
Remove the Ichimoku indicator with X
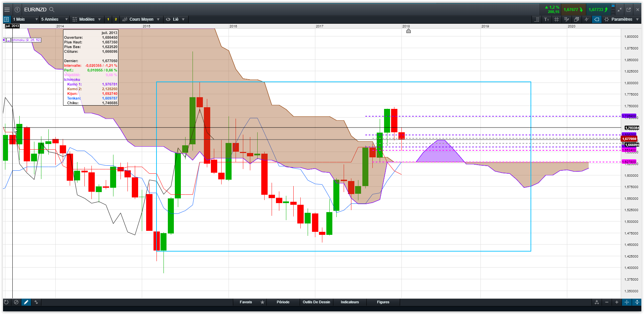pos(4,40)
